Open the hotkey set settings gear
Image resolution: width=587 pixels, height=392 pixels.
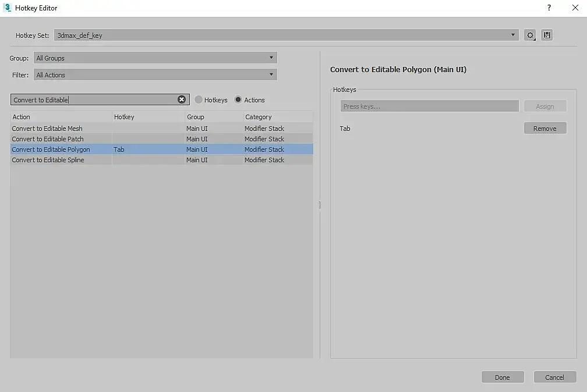[x=530, y=35]
